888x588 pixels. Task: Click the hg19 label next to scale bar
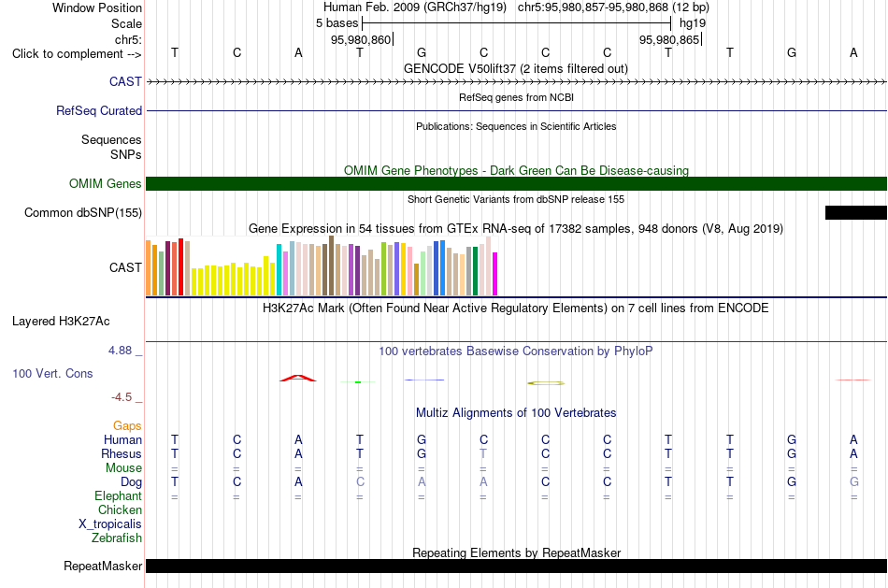[693, 23]
